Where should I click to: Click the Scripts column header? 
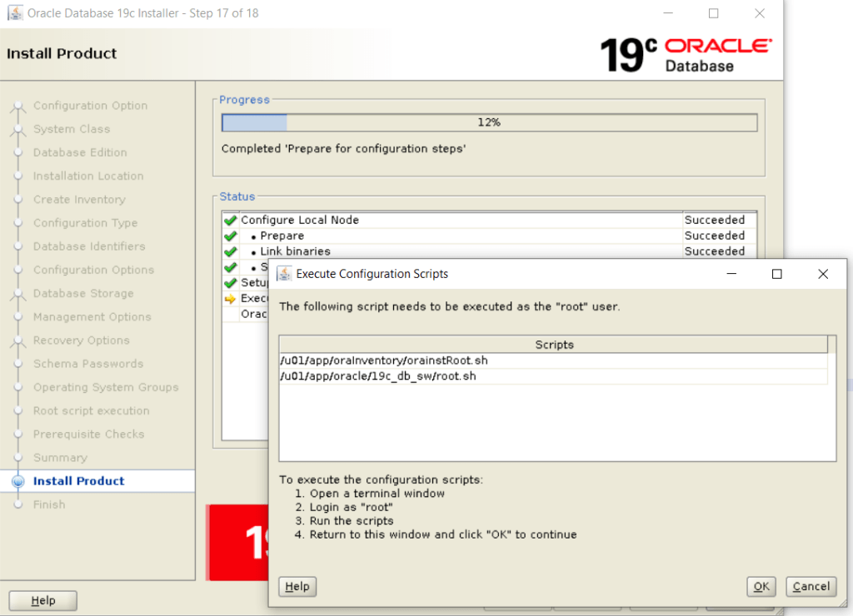pos(553,345)
